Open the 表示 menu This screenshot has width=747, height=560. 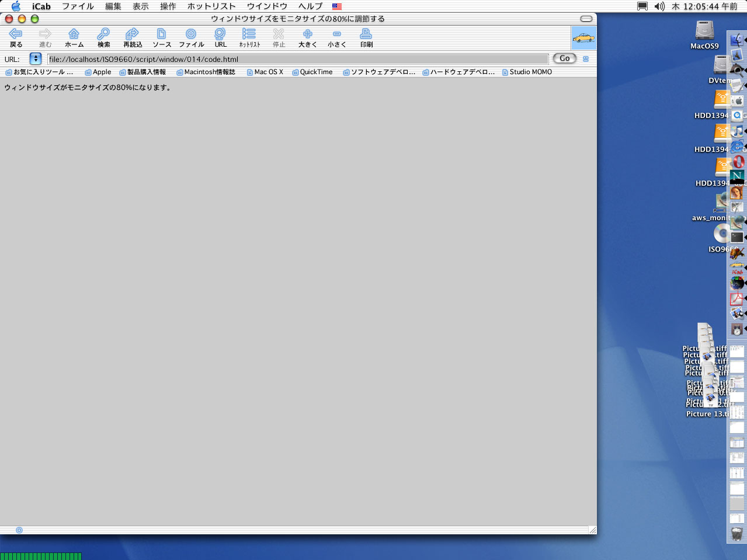[141, 6]
